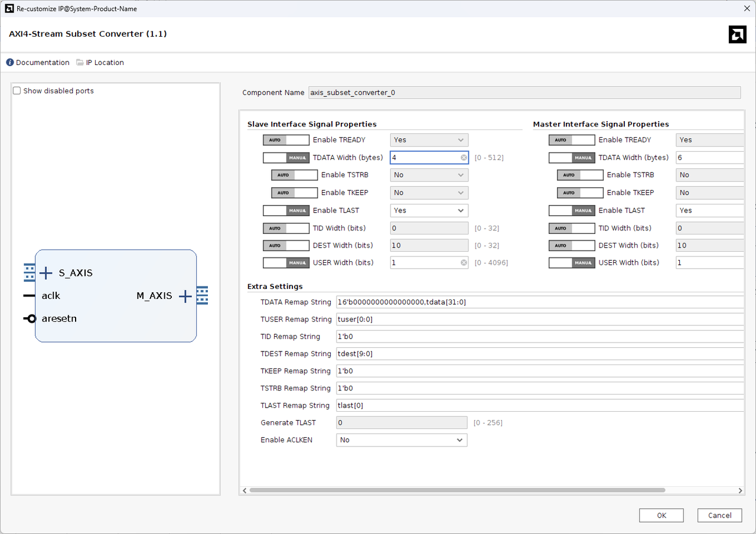Screen dimensions: 756x534
Task: Expand the M_AXIS interface plus icon
Action: click(x=185, y=296)
